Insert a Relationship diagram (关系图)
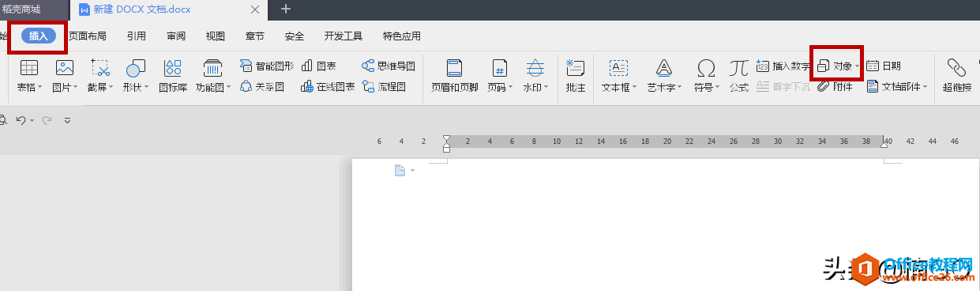980x291 pixels. click(x=261, y=87)
